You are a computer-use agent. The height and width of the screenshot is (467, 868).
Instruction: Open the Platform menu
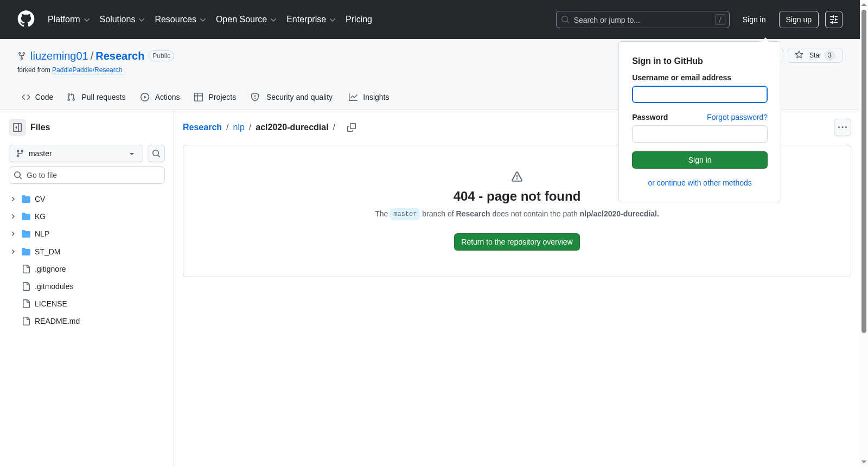coord(69,20)
